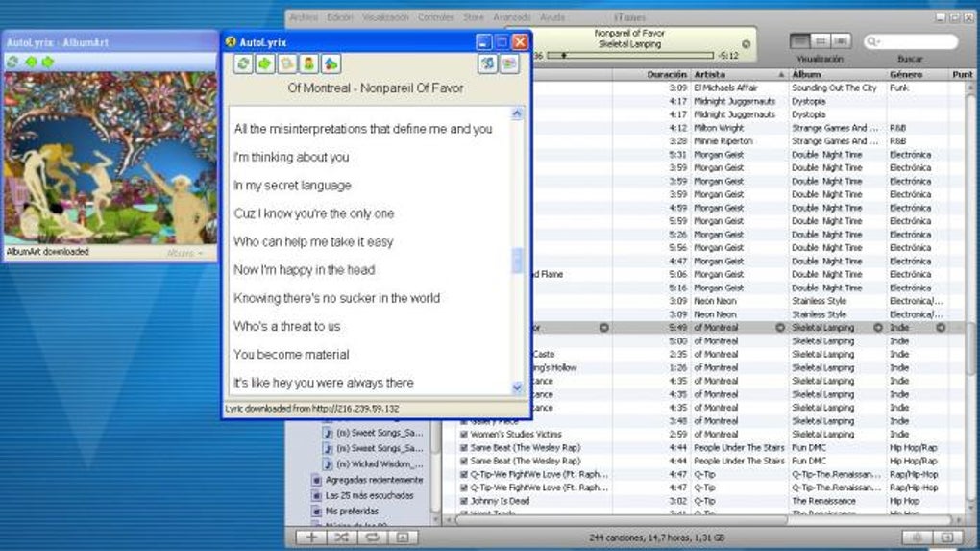Uncheck first 'Same Beat (The Wesley Rap)' checkbox
The image size is (980, 551).
[464, 448]
